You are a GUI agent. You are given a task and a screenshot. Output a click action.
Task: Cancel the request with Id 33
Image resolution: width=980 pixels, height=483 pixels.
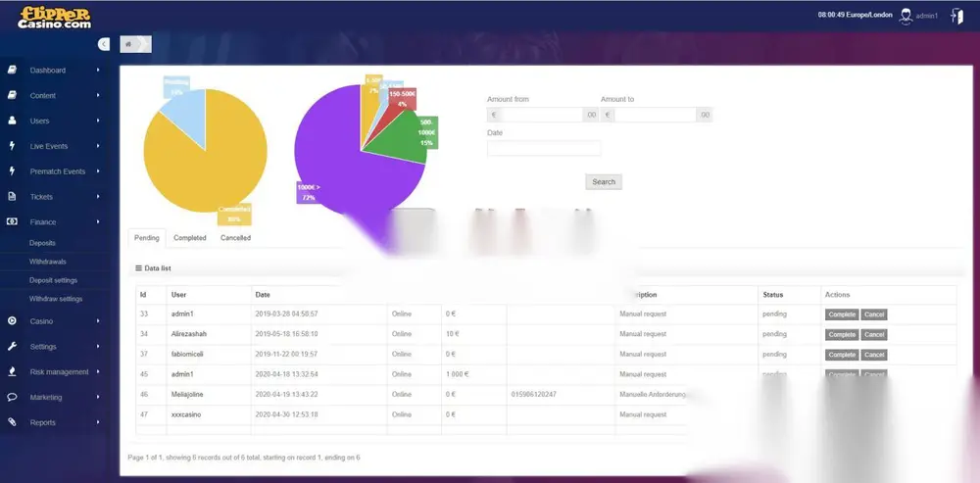click(x=874, y=314)
